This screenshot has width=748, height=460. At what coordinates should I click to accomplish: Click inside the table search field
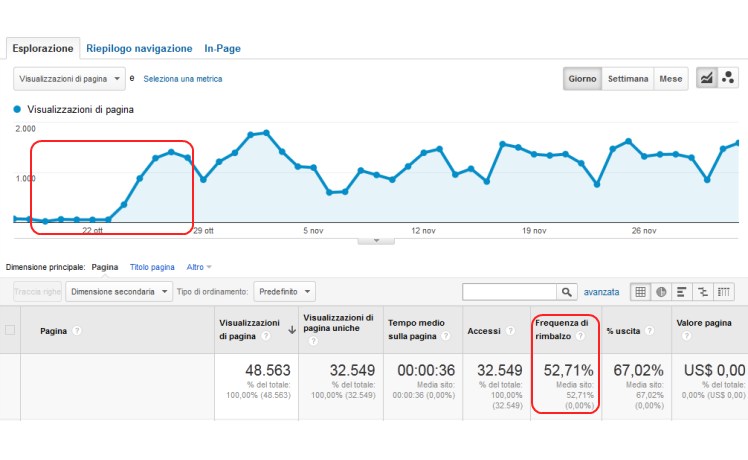click(x=509, y=292)
